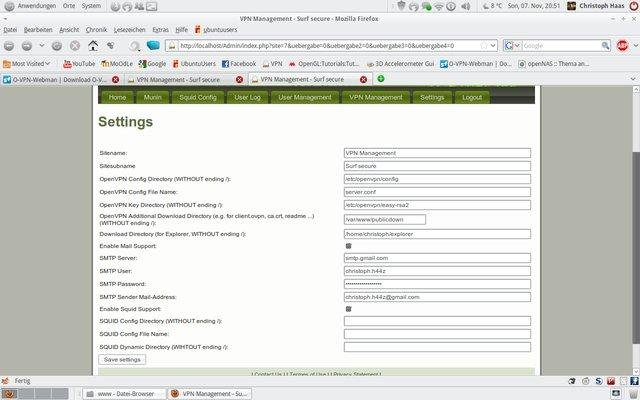Click the Sitename input field
Viewport: 640px width, 400px height.
click(x=437, y=153)
